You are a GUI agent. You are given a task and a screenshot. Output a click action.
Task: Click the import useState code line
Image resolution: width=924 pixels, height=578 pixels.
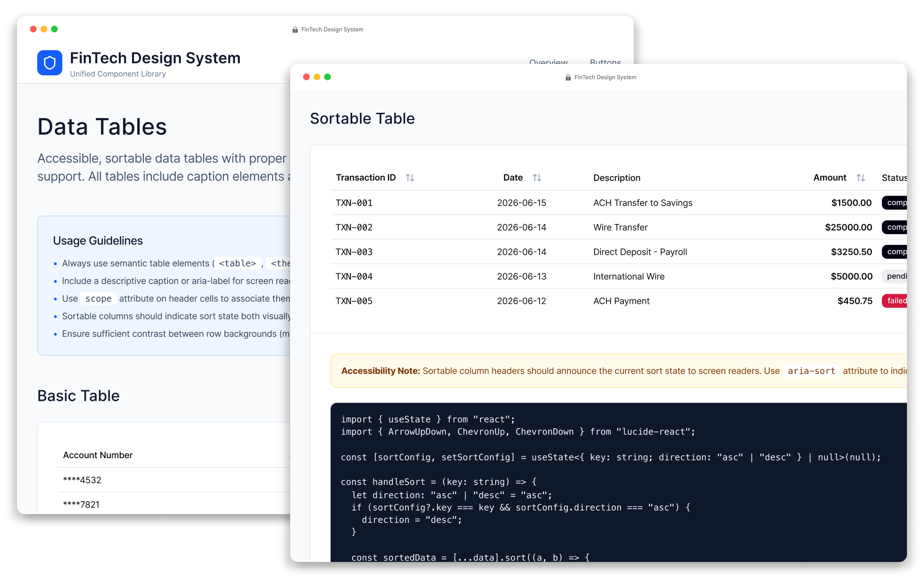click(428, 419)
